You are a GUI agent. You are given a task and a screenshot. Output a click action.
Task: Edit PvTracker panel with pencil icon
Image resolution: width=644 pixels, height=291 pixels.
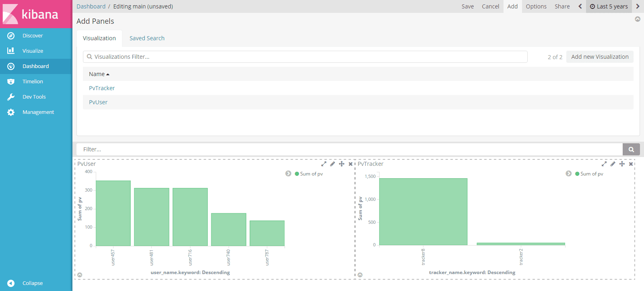(x=613, y=164)
